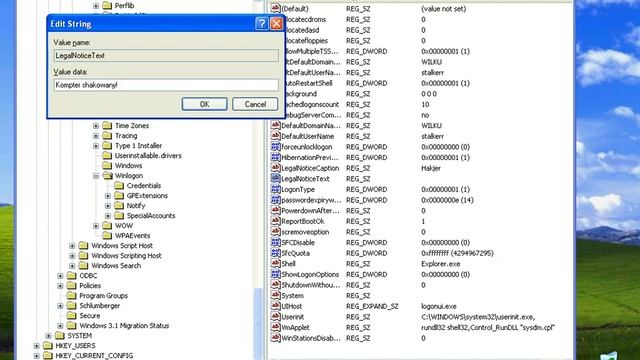Select the SfcQuota DWORD icon
This screenshot has width=640, height=360.
(x=276, y=253)
